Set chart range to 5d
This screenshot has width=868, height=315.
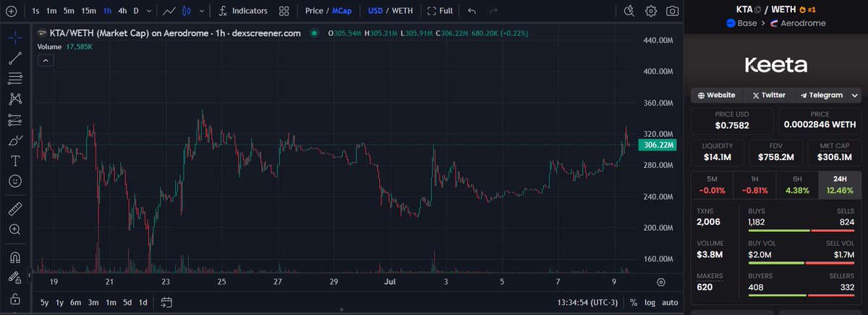tap(127, 302)
